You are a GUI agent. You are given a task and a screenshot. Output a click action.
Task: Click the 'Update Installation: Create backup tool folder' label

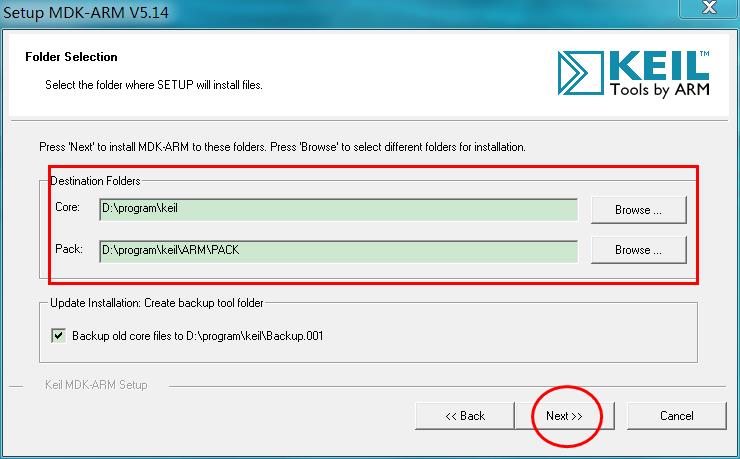click(x=157, y=303)
